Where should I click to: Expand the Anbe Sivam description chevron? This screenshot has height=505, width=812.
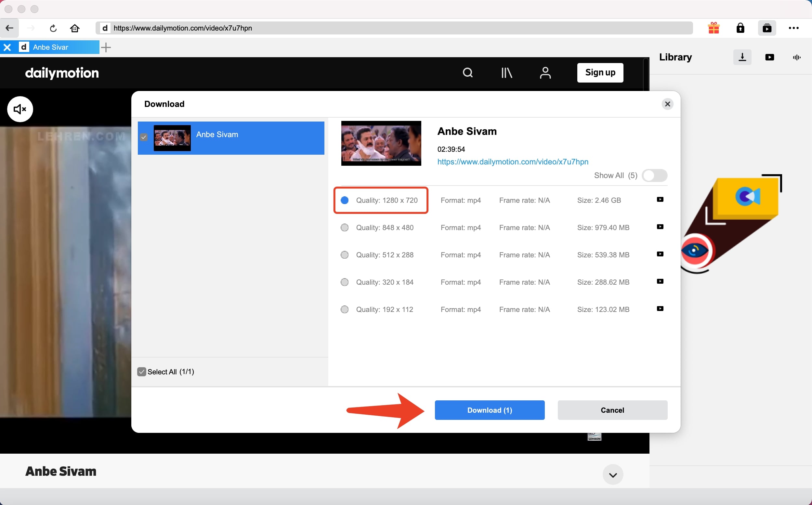[613, 474]
